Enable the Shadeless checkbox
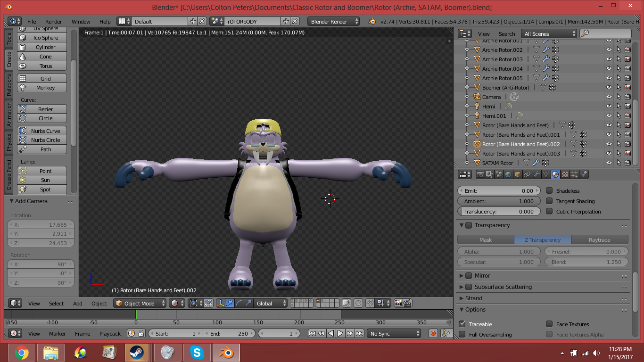The image size is (644, 362). click(x=549, y=191)
